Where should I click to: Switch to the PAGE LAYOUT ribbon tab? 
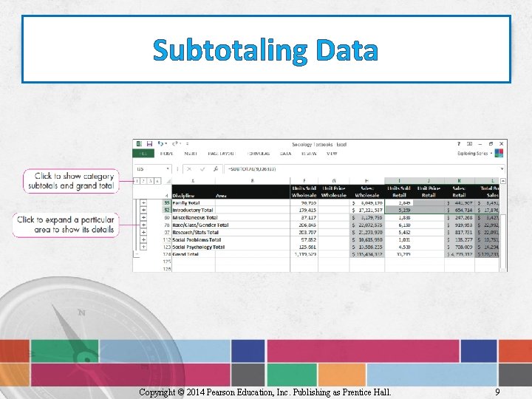(221, 154)
